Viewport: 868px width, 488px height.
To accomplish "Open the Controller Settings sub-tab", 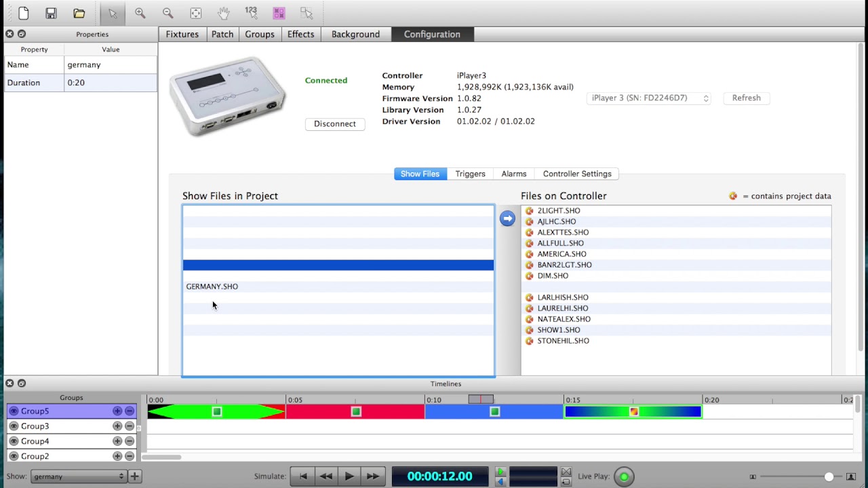I will 577,174.
